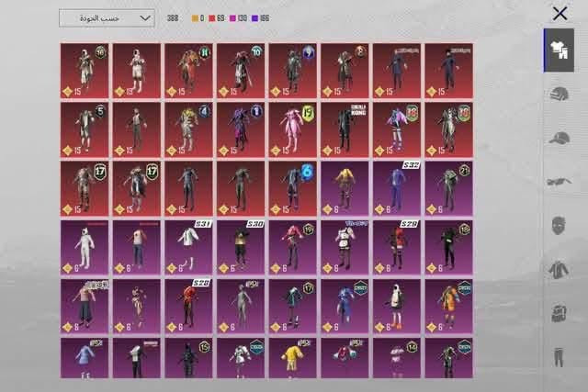
Task: Select the white bear costume card
Action: 85,247
